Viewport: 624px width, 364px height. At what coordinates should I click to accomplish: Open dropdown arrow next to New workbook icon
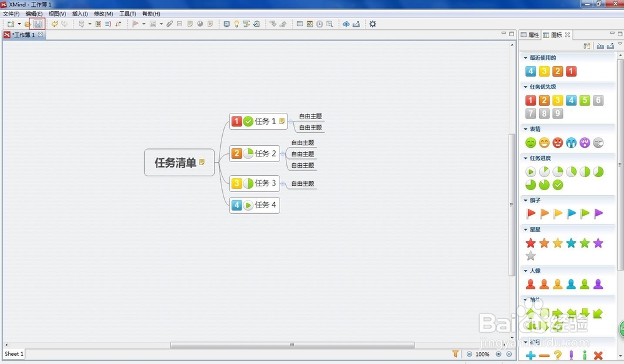tap(19, 24)
